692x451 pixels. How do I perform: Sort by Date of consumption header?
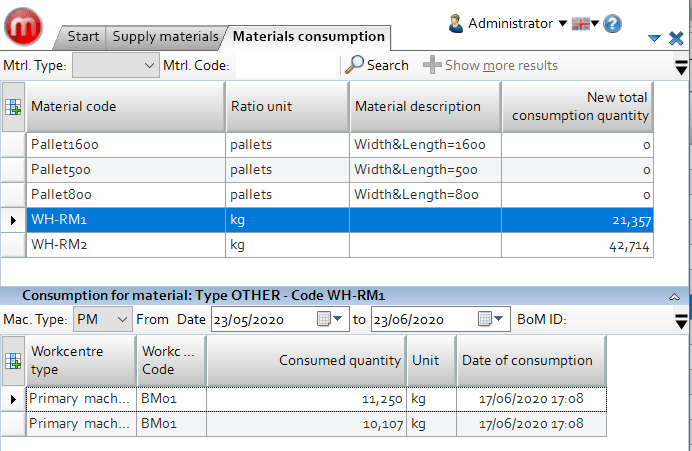(531, 361)
